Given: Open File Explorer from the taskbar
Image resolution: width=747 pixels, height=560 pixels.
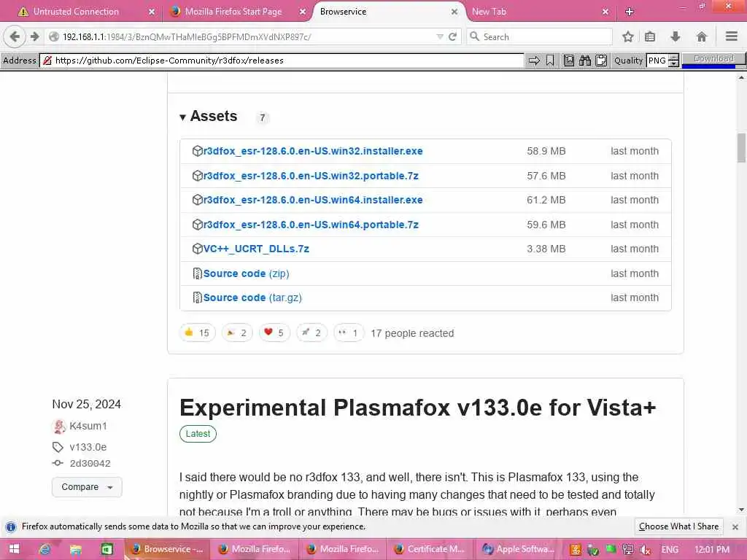Looking at the screenshot, I should [76, 549].
